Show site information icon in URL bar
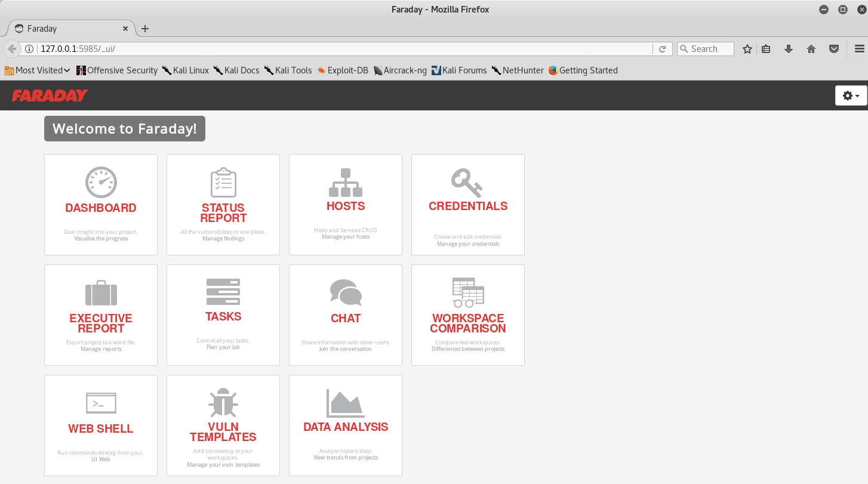The height and width of the screenshot is (484, 868). point(29,49)
